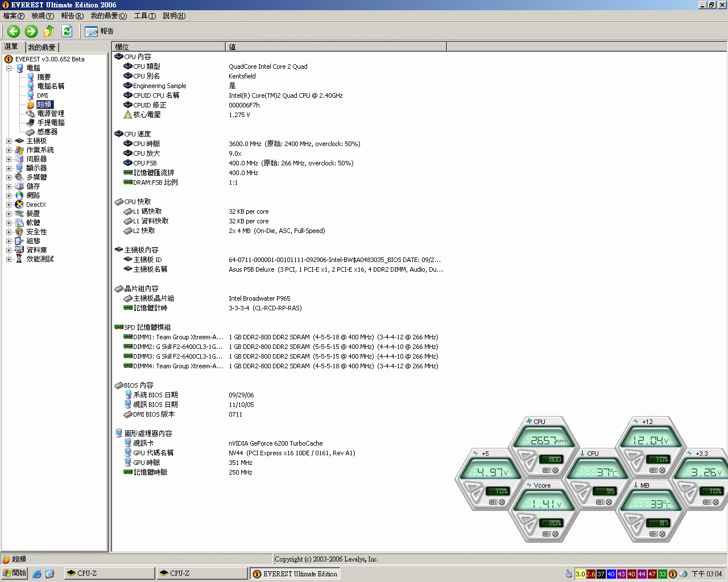Lower +12 gauge threshold down arrow
This screenshot has width=728, height=582.
pyautogui.click(x=638, y=463)
